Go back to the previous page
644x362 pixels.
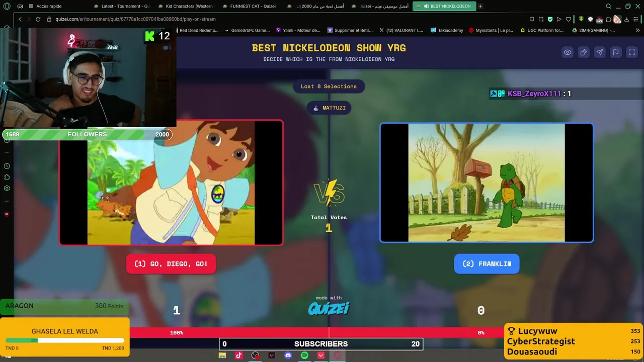(x=20, y=19)
